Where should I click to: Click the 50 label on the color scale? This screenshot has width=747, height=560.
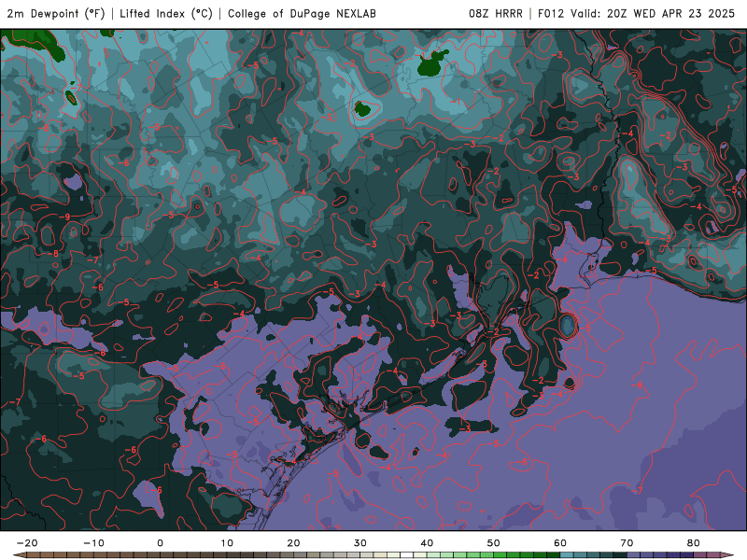494,543
